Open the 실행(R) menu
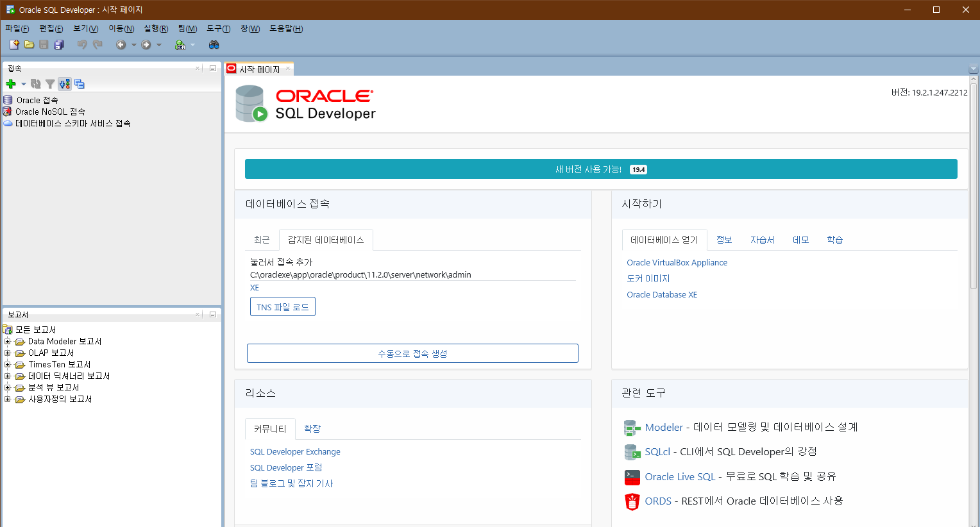The height and width of the screenshot is (527, 980). [156, 29]
